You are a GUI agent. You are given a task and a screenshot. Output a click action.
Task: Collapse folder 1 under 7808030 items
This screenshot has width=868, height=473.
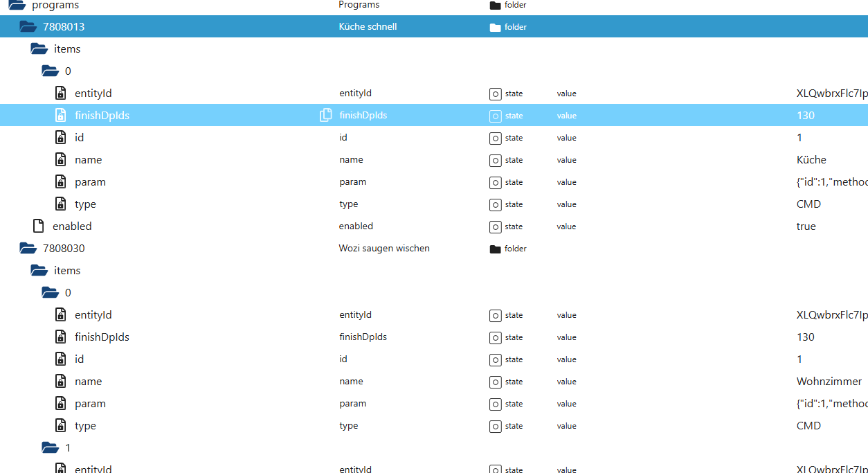pos(50,448)
